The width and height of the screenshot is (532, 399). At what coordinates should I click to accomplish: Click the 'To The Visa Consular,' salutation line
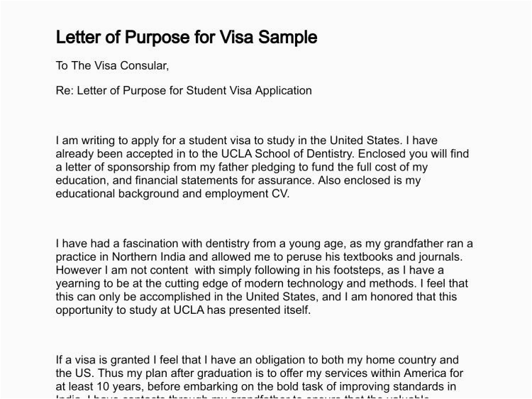point(112,66)
